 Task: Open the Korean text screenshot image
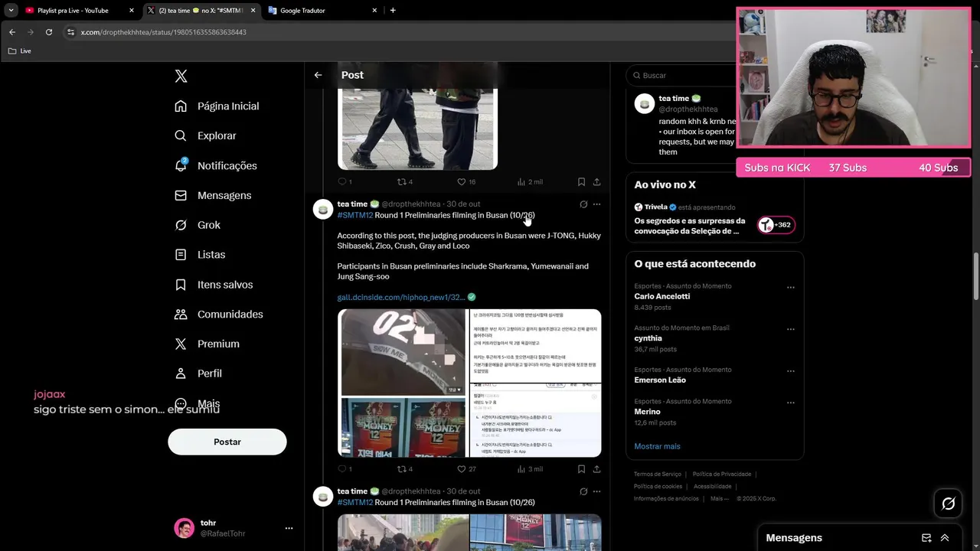534,345
